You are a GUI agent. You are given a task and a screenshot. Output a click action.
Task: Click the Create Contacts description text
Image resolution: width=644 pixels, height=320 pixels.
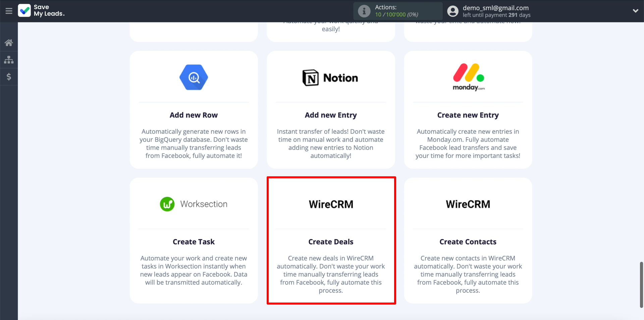coord(468,274)
